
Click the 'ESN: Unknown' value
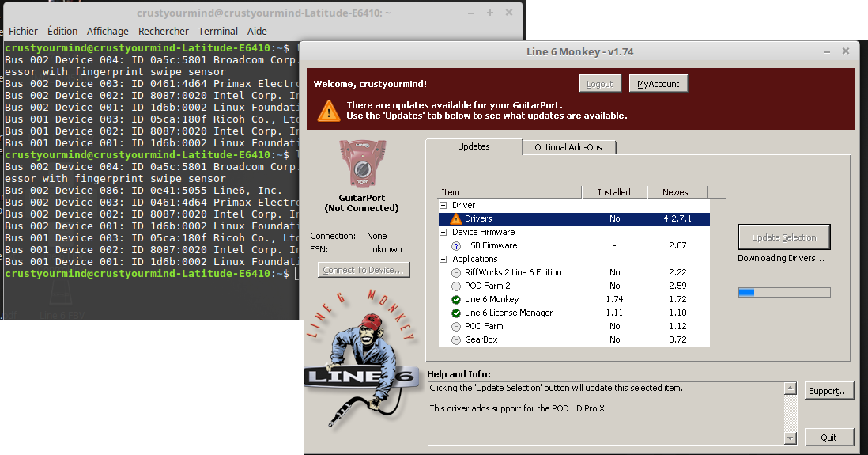(384, 249)
